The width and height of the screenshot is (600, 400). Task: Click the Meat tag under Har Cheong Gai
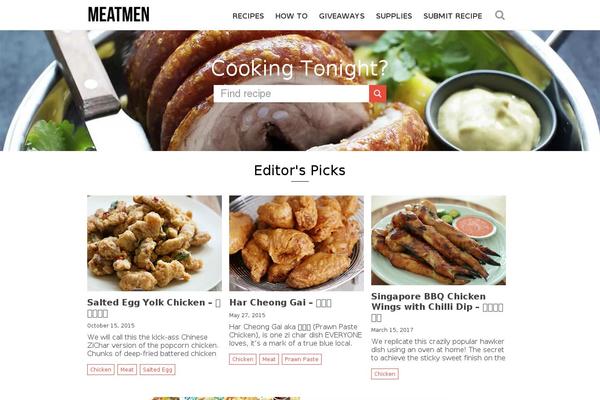point(269,359)
